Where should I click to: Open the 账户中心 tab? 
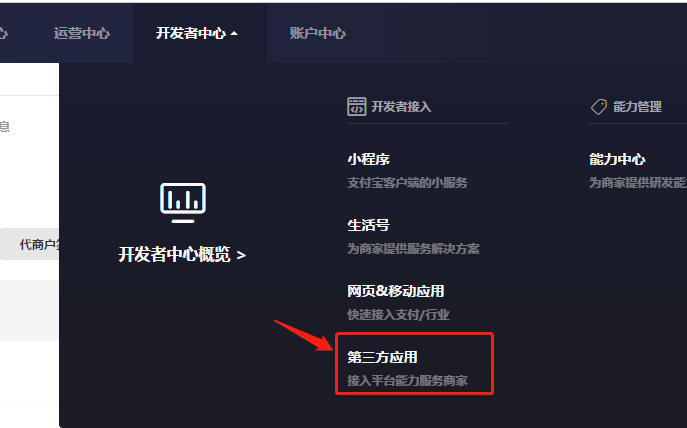pyautogui.click(x=318, y=33)
